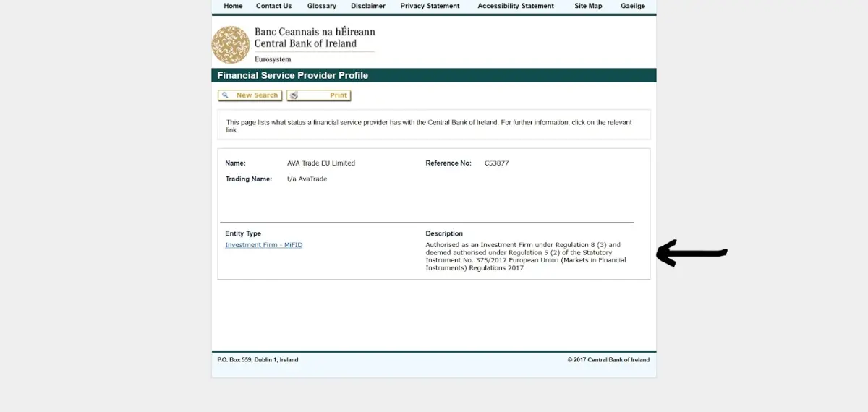Click the page information notice text
The image size is (868, 412).
click(x=429, y=126)
